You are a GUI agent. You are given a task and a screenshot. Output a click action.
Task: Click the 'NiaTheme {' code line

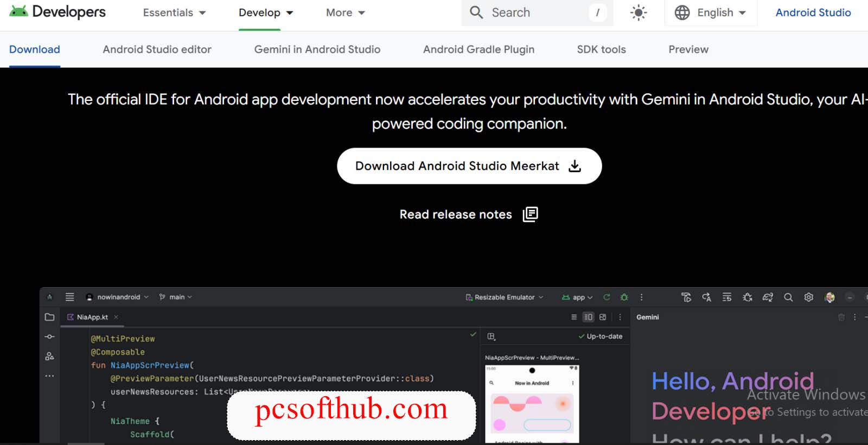pos(135,421)
